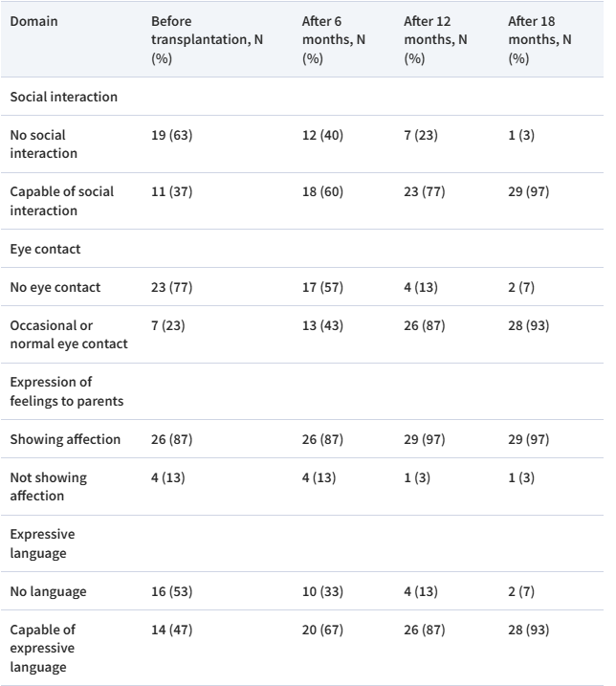Select the Capable of social interaction row label
The height and width of the screenshot is (686, 616).
(x=61, y=200)
